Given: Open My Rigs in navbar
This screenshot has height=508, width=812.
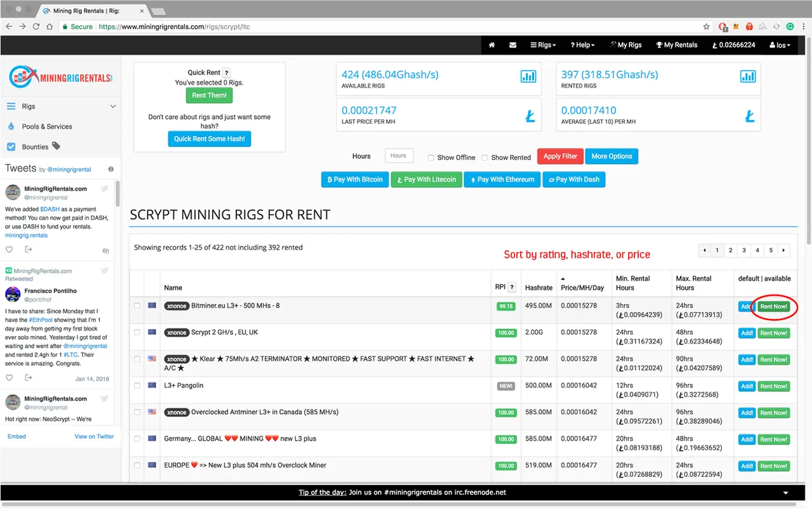Looking at the screenshot, I should tap(625, 45).
